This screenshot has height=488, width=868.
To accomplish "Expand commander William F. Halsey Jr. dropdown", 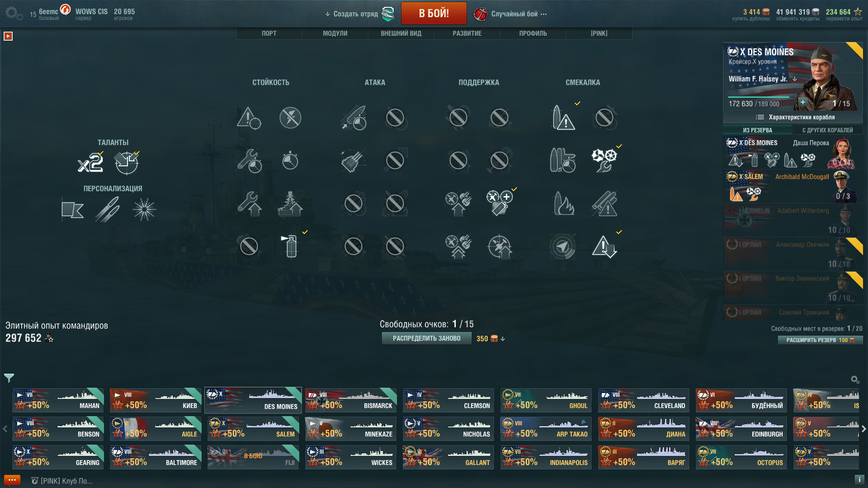I will click(794, 79).
